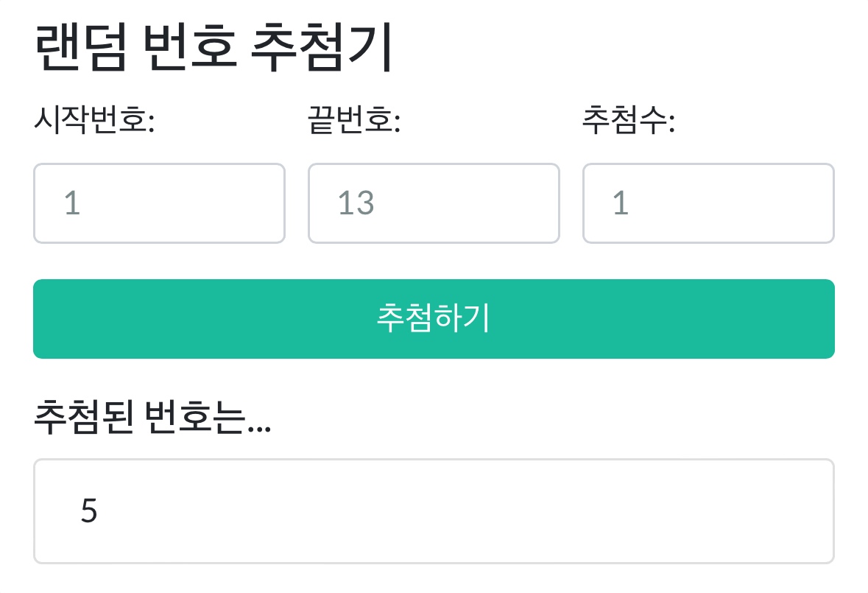
Task: Focus the 시작번호 input field
Action: [x=159, y=203]
